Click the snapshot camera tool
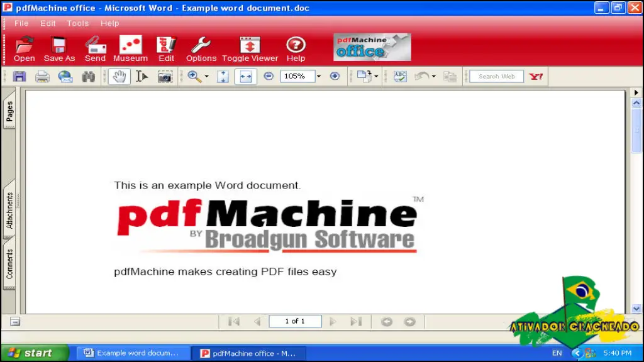644x362 pixels. tap(165, 76)
